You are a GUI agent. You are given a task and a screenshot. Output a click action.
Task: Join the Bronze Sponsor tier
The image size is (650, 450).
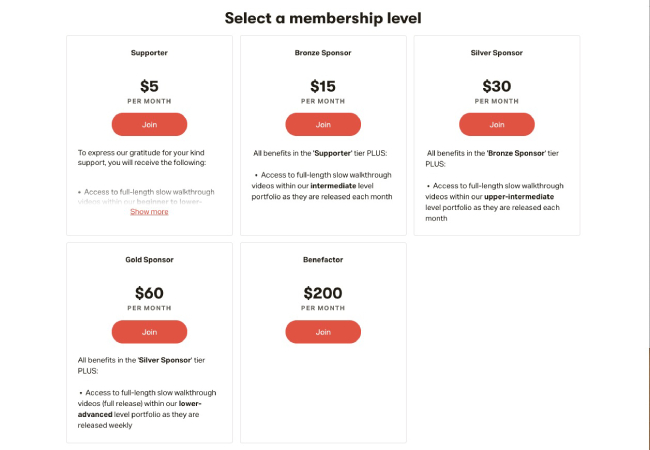click(x=323, y=125)
